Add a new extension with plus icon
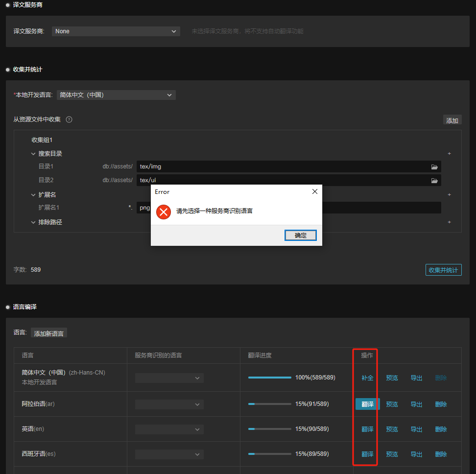This screenshot has height=474, width=476. tap(449, 194)
